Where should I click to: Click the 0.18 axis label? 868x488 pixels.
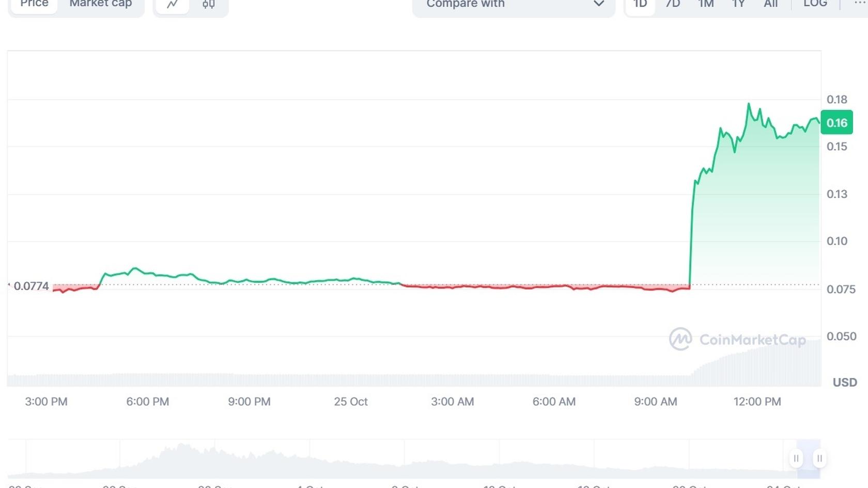[837, 99]
